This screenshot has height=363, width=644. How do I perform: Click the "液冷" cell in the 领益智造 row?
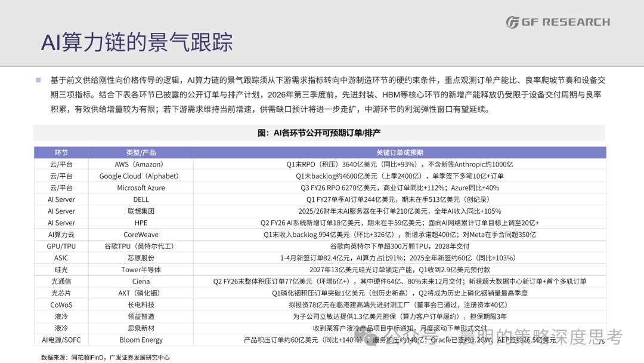(61, 316)
